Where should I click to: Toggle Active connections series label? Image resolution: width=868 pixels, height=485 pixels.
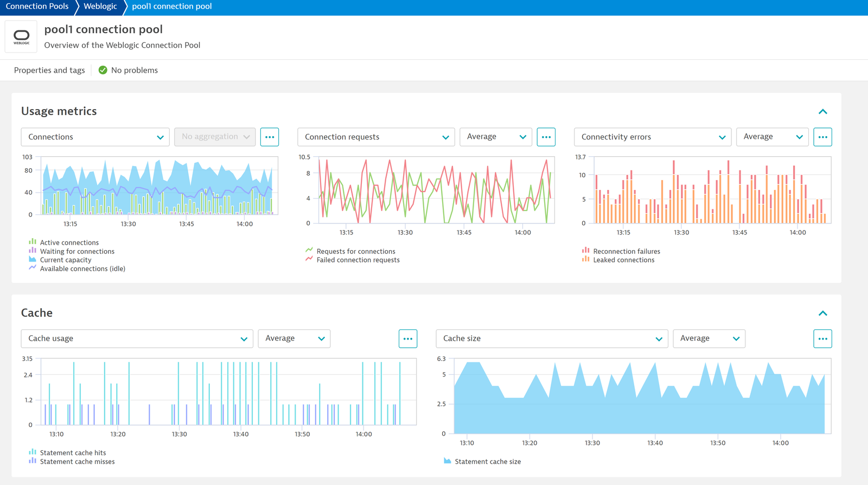[x=69, y=242]
